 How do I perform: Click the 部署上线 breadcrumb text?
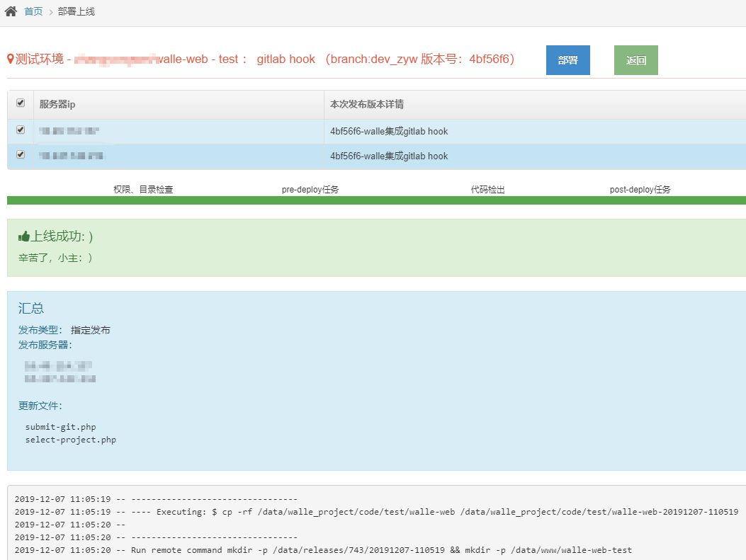click(76, 11)
